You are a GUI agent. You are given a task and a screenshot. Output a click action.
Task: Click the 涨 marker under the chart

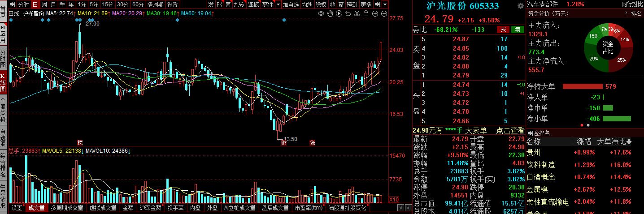point(312,143)
